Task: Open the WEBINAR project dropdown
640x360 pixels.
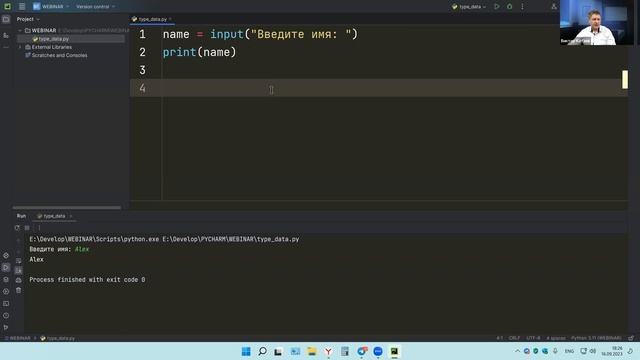Action: click(51, 7)
